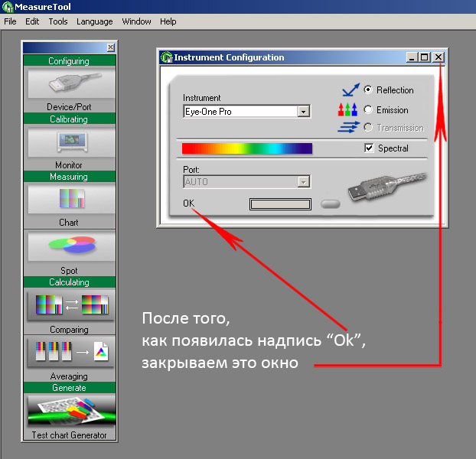Click the rainbow spectrum color bar
This screenshot has width=476, height=459.
(247, 148)
